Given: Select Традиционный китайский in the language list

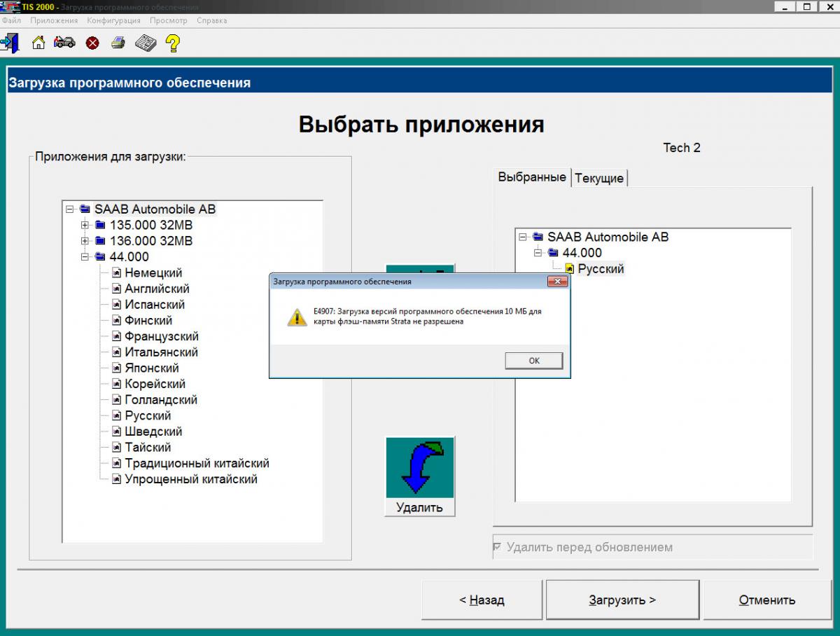Looking at the screenshot, I should tap(197, 464).
